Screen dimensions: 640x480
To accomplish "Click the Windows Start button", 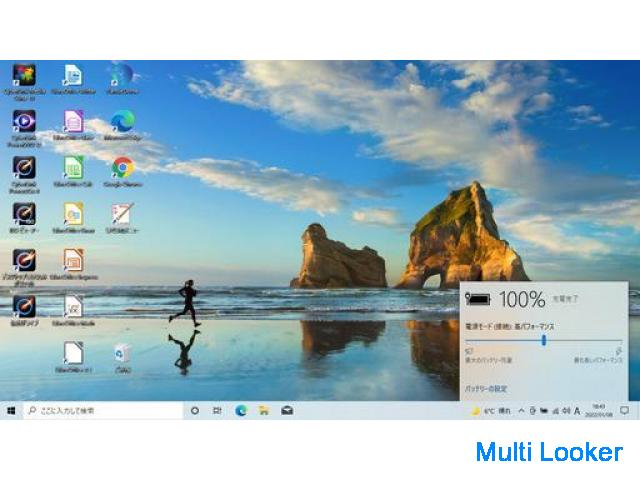I will coord(11,411).
